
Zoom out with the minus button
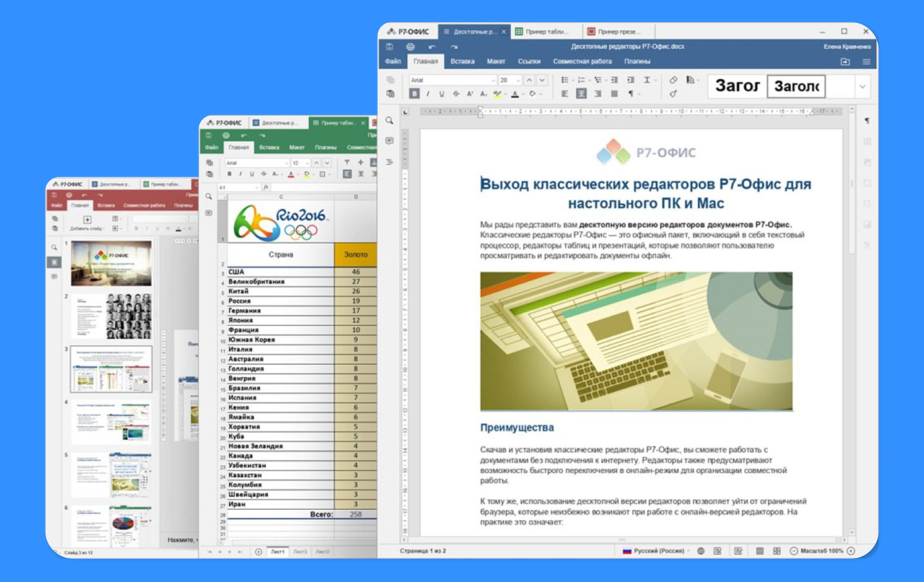[794, 551]
